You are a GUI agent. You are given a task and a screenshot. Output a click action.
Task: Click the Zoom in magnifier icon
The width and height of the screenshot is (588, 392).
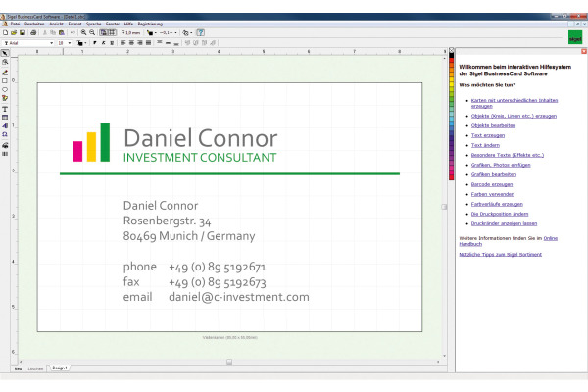pyautogui.click(x=82, y=32)
